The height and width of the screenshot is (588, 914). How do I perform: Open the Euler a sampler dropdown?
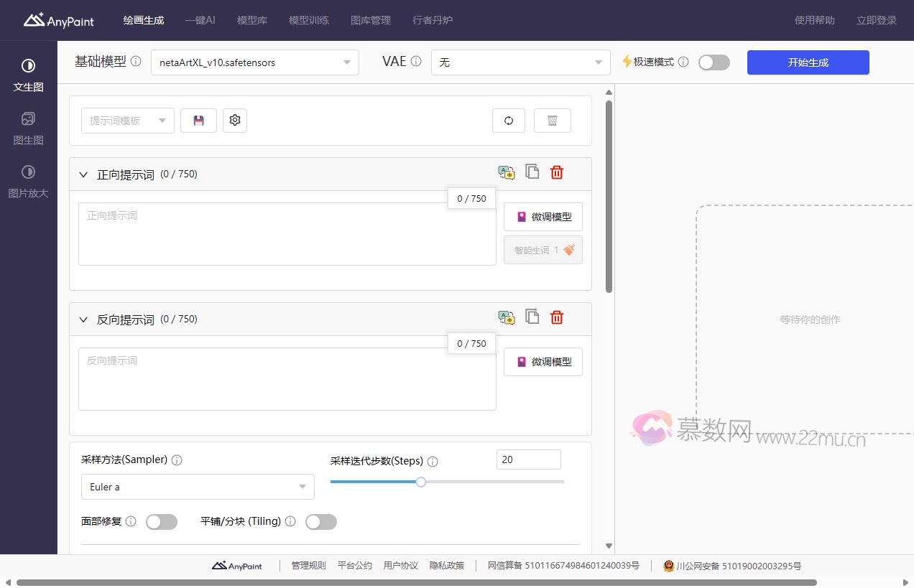(x=198, y=487)
